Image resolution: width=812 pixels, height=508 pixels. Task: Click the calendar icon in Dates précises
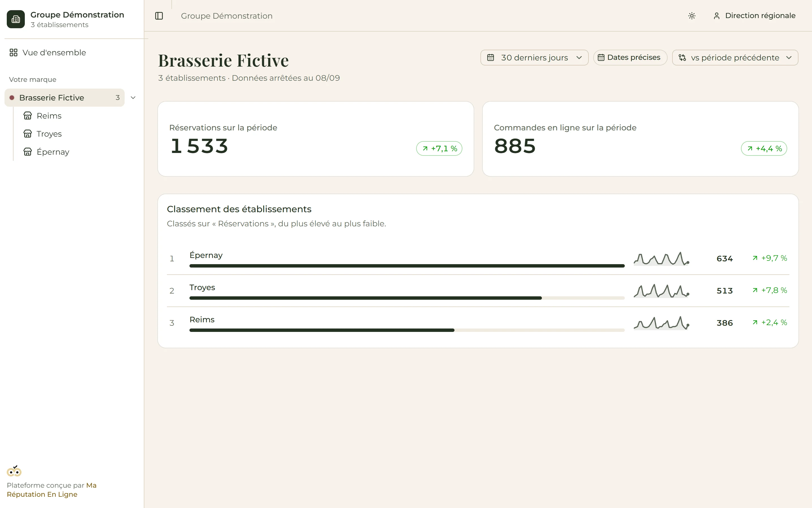[x=601, y=58]
